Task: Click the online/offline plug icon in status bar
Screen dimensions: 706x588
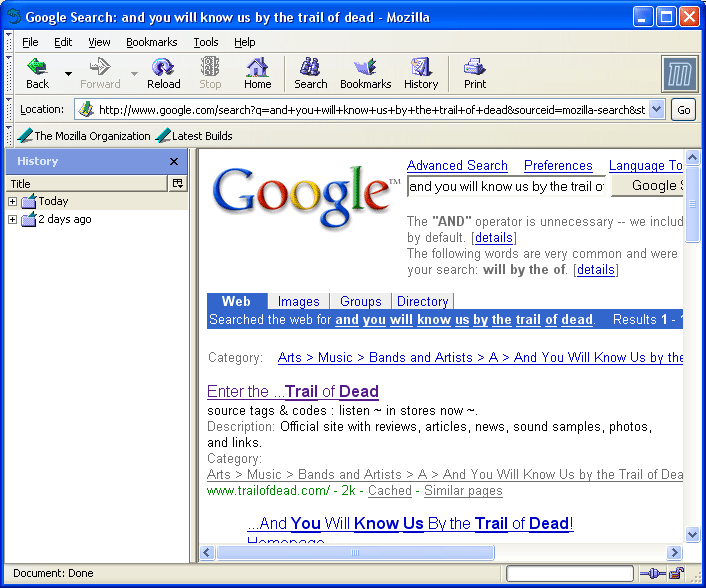Action: coord(652,573)
